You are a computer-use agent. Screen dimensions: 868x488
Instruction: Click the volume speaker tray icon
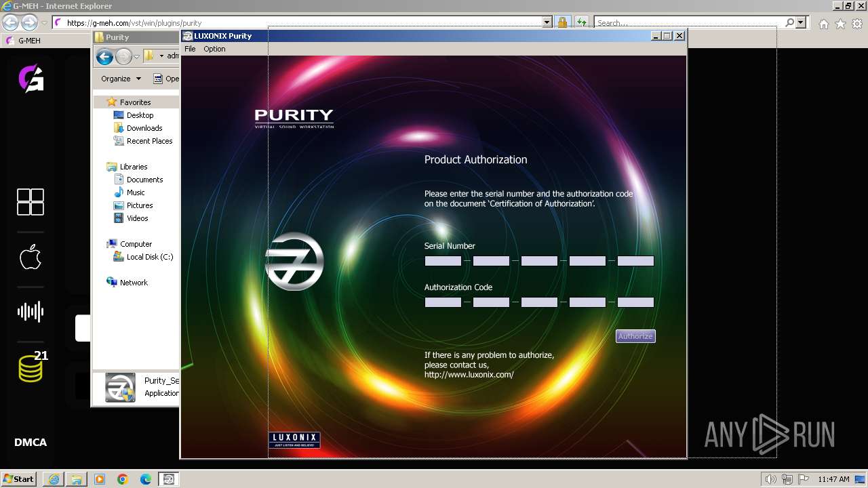pyautogui.click(x=771, y=479)
